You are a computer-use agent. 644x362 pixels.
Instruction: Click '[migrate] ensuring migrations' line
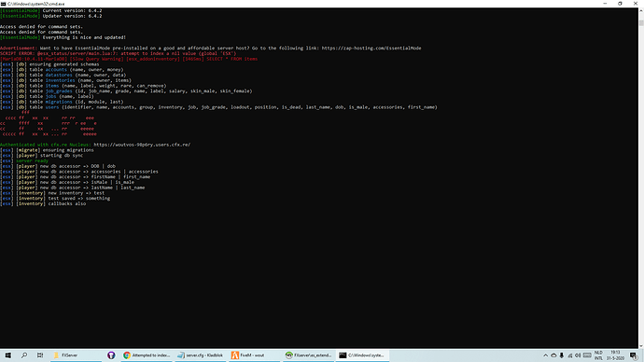point(47,150)
